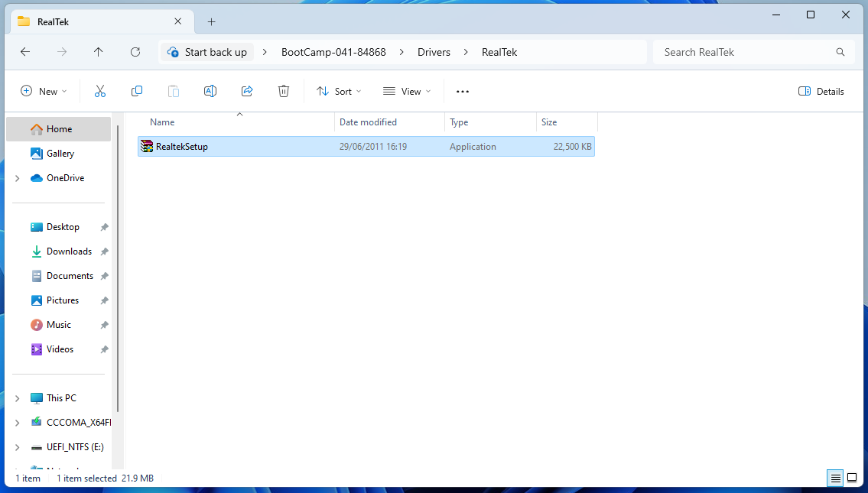The image size is (868, 493).
Task: Refresh the RealTek folder view
Action: [135, 52]
